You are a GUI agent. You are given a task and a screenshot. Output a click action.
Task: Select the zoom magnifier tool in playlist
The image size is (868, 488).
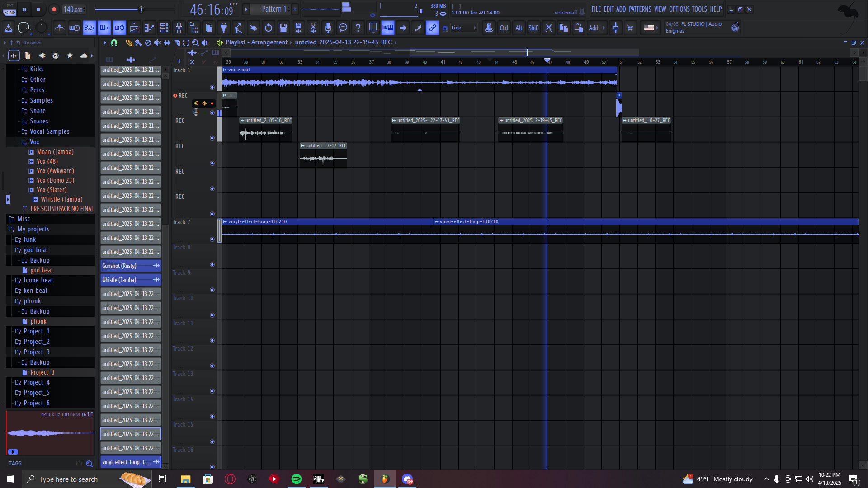click(x=195, y=42)
